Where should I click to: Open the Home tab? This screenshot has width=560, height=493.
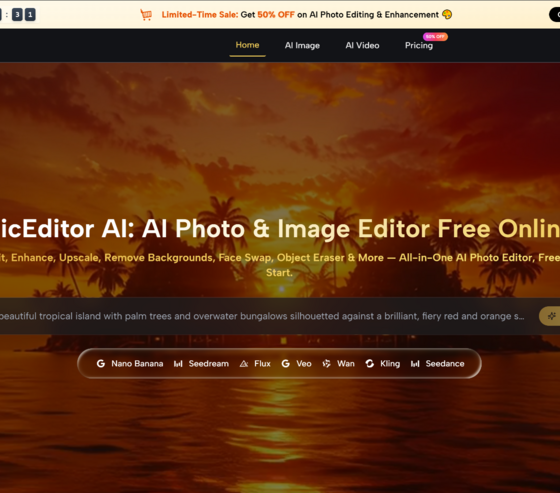pos(247,45)
